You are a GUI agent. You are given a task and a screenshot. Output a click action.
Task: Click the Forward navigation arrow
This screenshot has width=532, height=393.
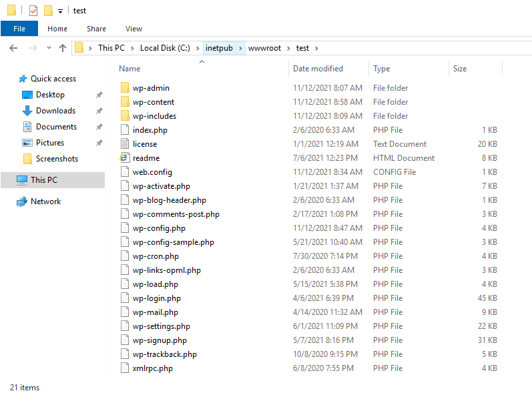(x=33, y=48)
